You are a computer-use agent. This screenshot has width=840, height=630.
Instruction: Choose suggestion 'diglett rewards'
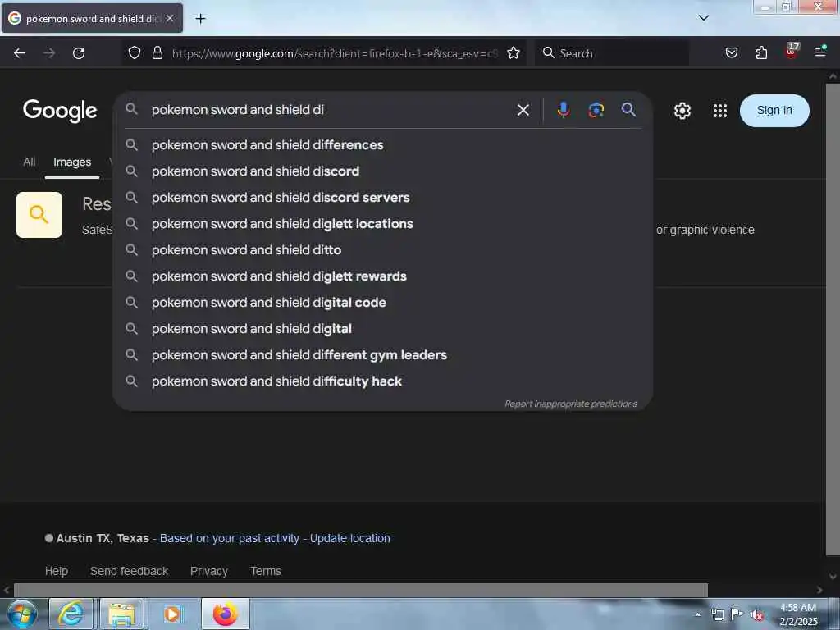tap(382, 276)
